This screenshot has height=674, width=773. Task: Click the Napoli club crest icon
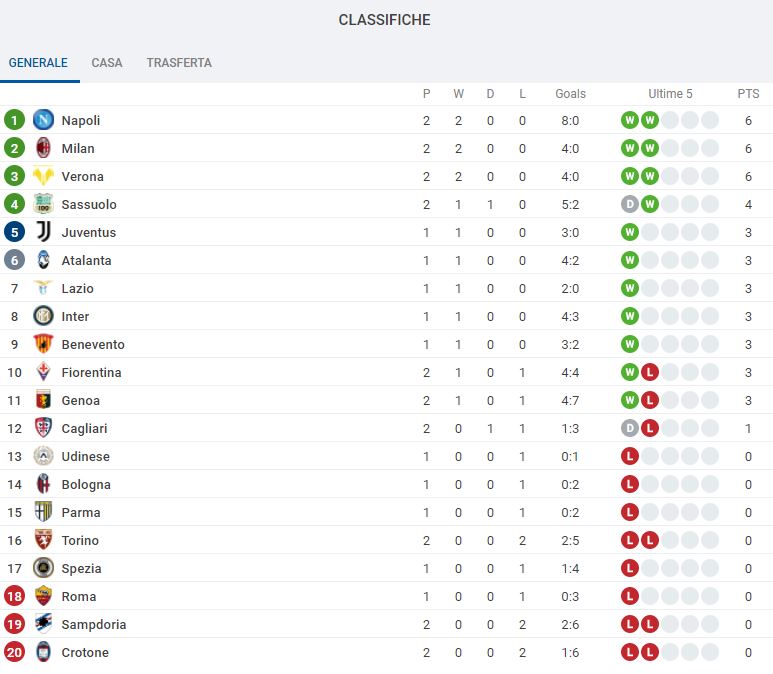[x=43, y=120]
